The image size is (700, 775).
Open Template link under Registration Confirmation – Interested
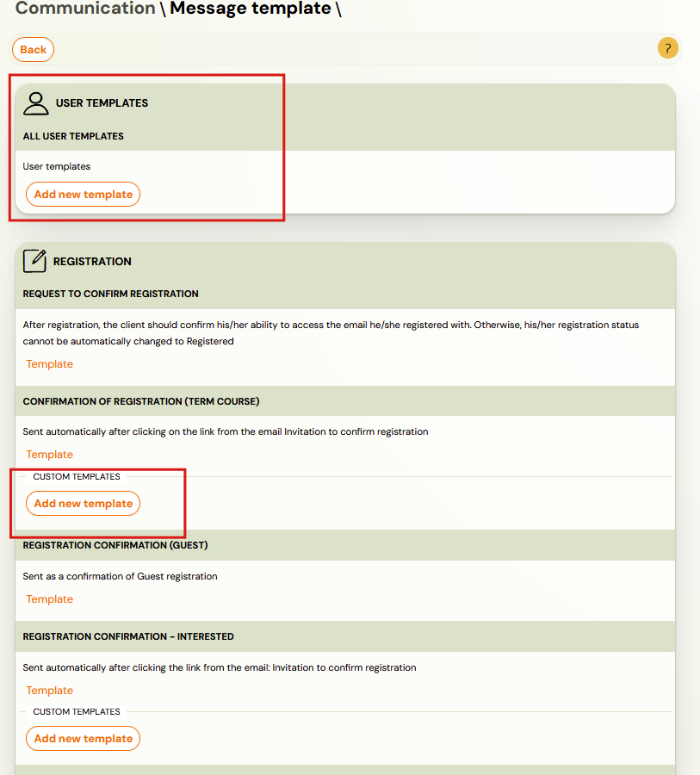pyautogui.click(x=49, y=691)
